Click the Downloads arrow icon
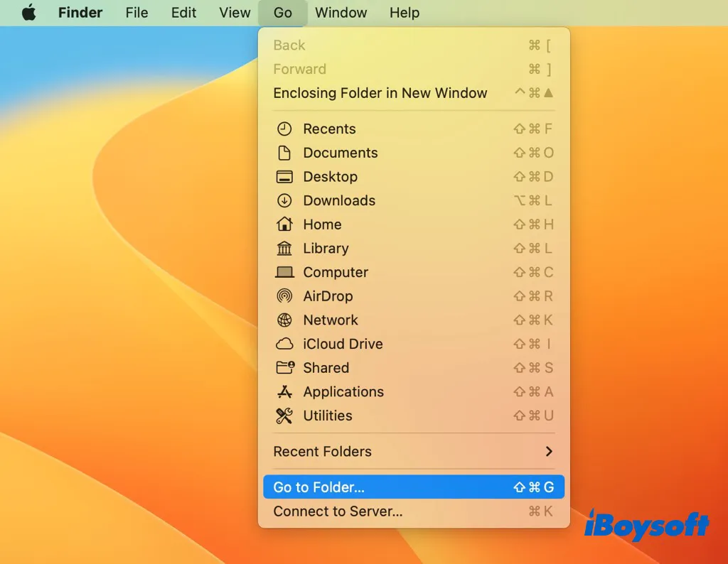Viewport: 728px width, 564px height. click(x=284, y=200)
